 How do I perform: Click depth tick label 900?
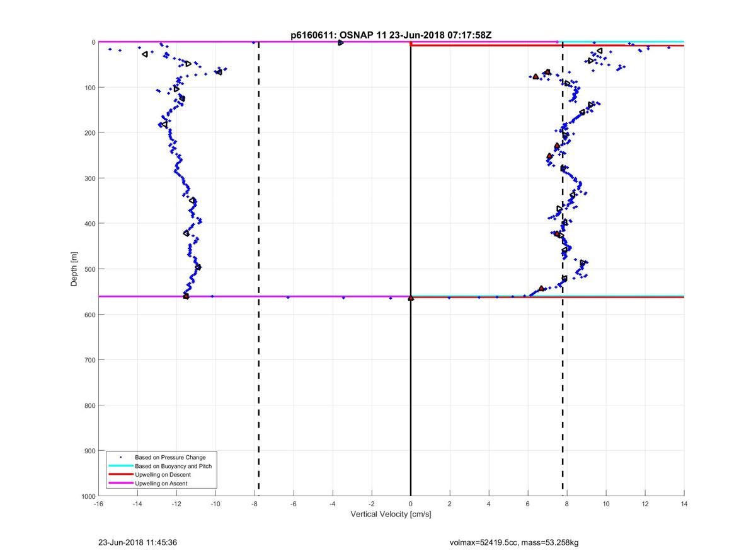[89, 451]
